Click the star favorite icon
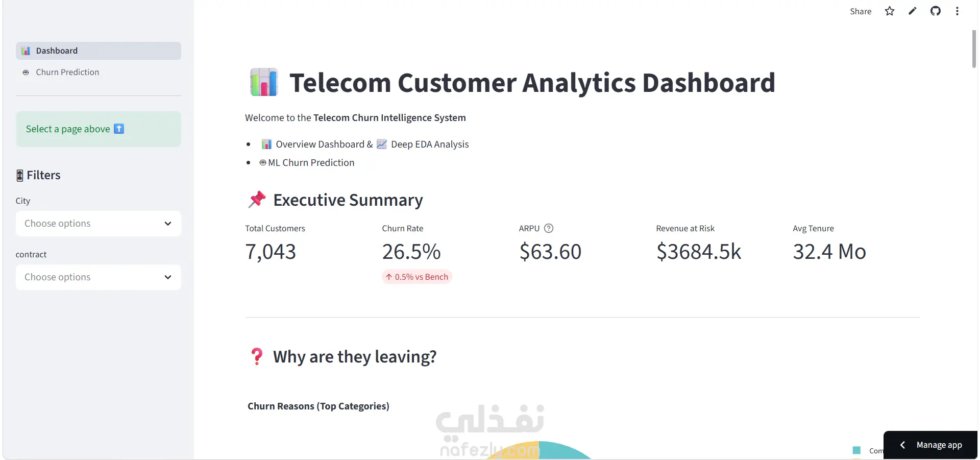Viewport: 980px width, 460px height. tap(890, 11)
